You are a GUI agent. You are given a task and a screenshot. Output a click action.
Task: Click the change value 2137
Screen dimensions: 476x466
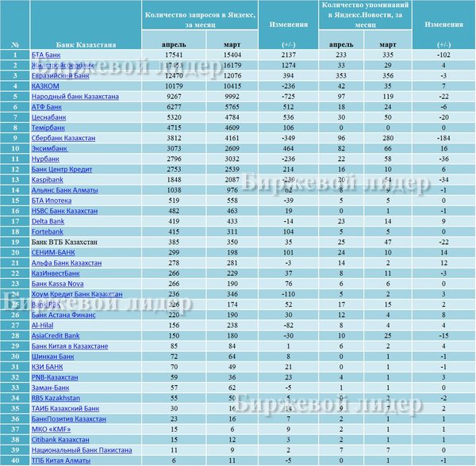tap(289, 55)
